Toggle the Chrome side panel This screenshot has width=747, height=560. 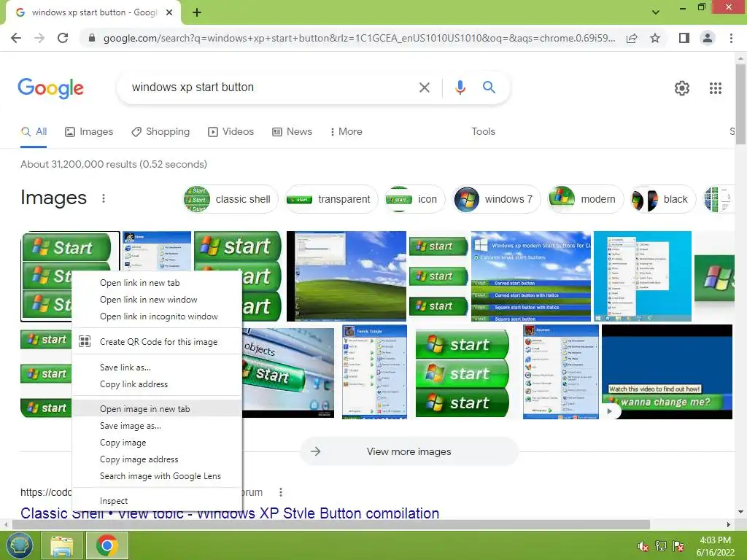click(684, 38)
